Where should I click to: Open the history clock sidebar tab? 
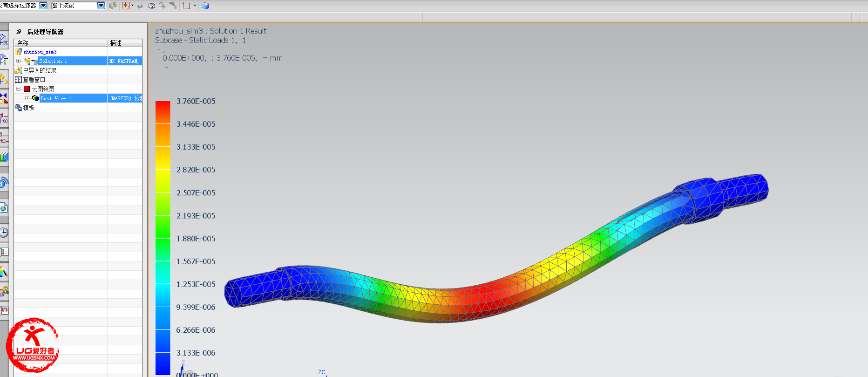(4, 232)
